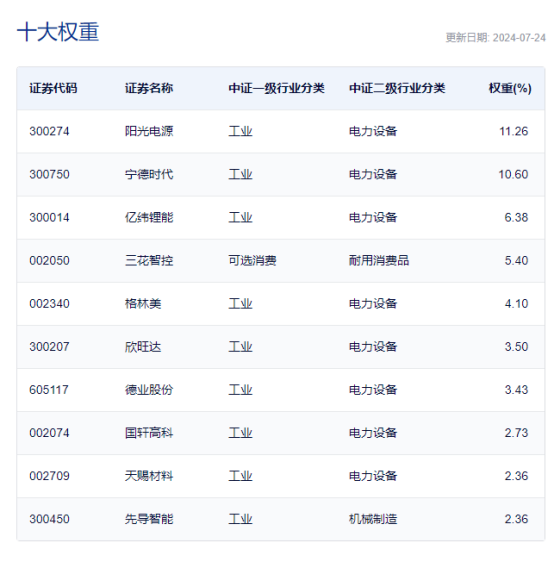Click the weight value 2.73
This screenshot has height=568, width=554.
click(516, 433)
